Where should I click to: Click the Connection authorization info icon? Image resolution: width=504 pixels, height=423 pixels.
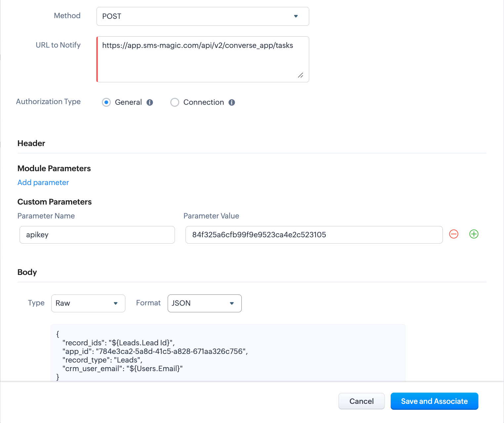click(232, 102)
